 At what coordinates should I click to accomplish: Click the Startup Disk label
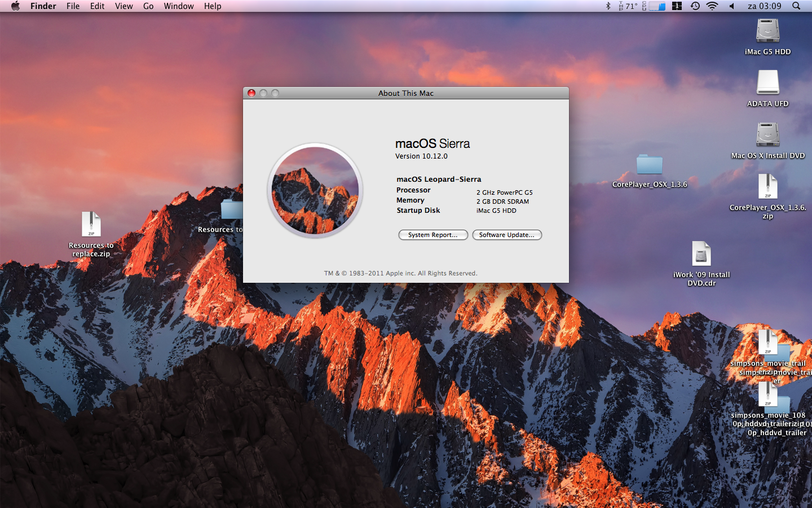pyautogui.click(x=418, y=211)
